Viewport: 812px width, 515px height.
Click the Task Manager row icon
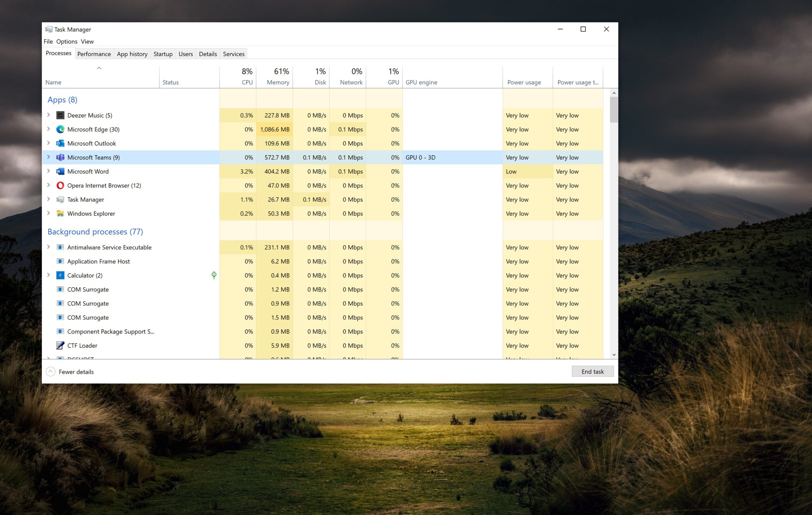pos(60,199)
